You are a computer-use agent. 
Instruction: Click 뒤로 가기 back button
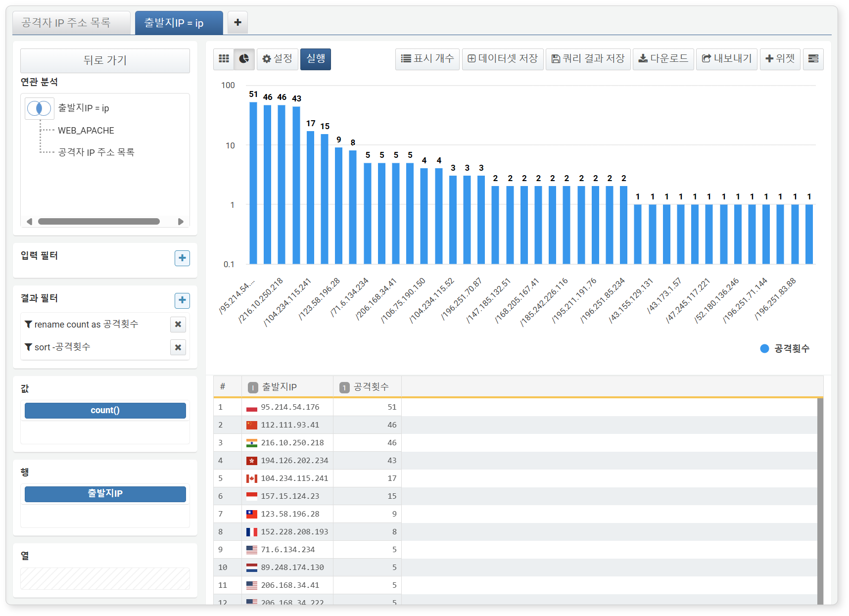pos(105,60)
